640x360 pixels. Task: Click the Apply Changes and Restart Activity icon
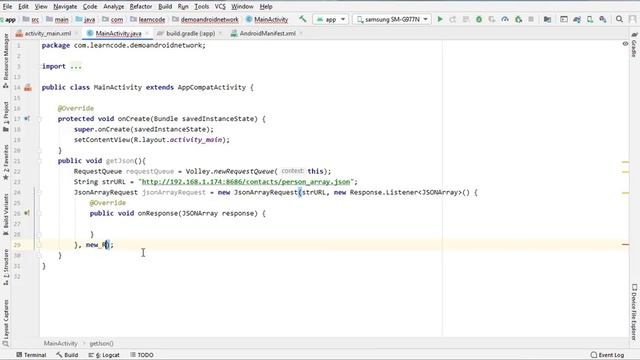(453, 19)
